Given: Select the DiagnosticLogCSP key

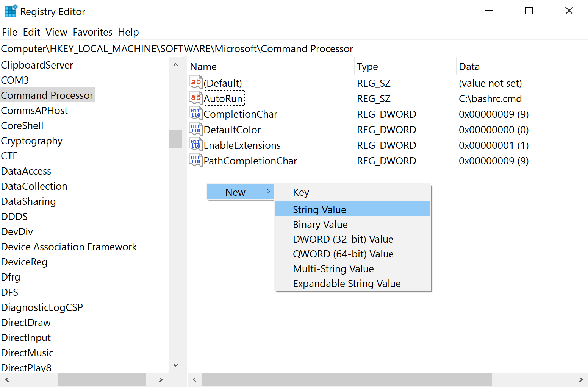Looking at the screenshot, I should pyautogui.click(x=42, y=307).
